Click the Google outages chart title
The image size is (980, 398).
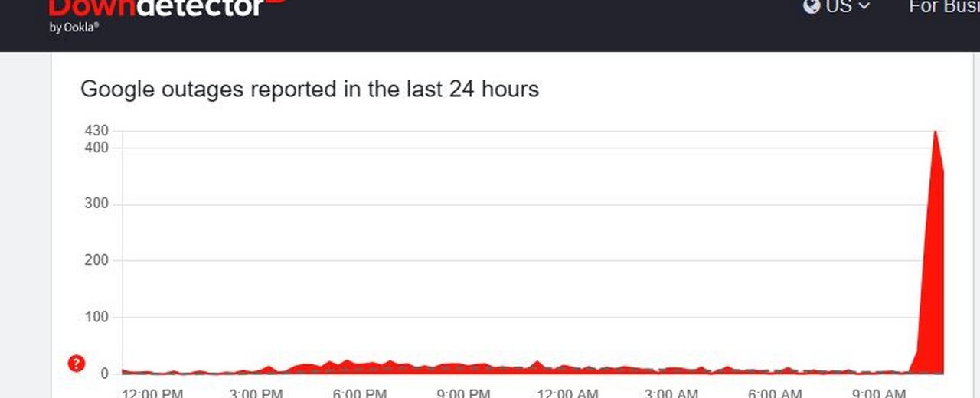tap(309, 90)
